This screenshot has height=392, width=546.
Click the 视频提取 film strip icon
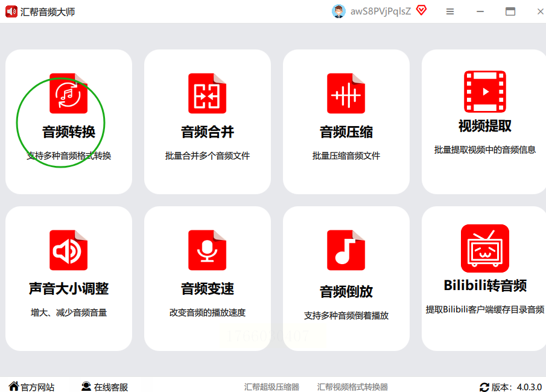coord(484,92)
